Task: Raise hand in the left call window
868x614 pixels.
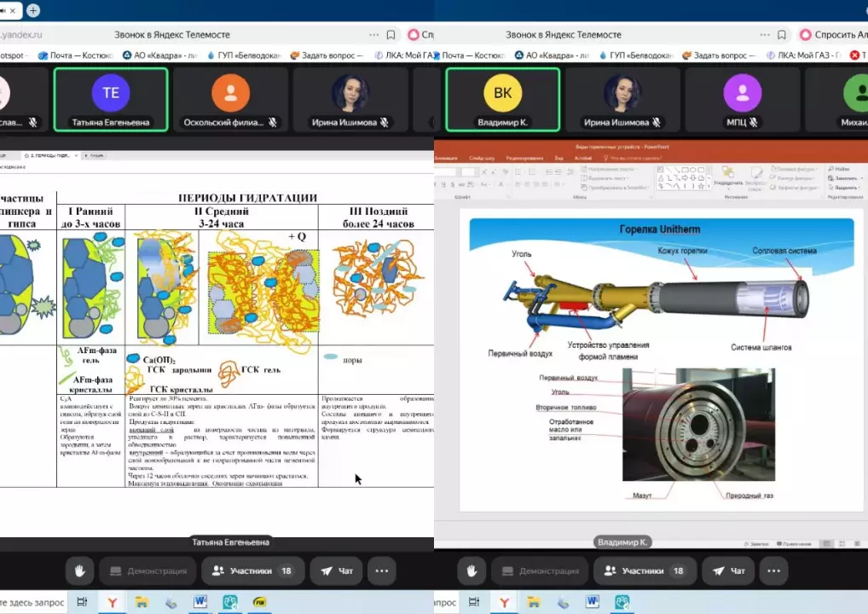Action: click(80, 571)
